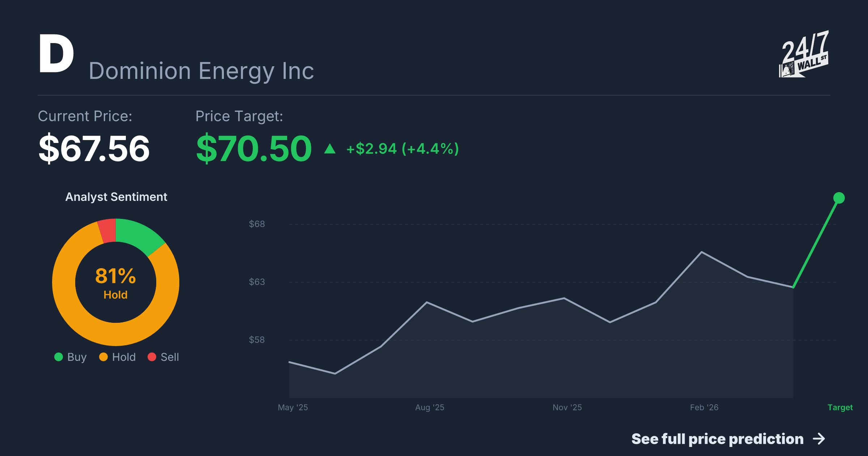Click the 81% Hold donut center label

coord(116,283)
